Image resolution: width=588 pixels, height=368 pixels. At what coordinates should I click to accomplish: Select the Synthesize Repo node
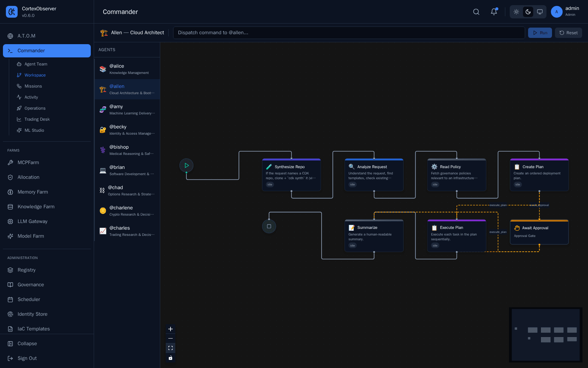pos(291,175)
